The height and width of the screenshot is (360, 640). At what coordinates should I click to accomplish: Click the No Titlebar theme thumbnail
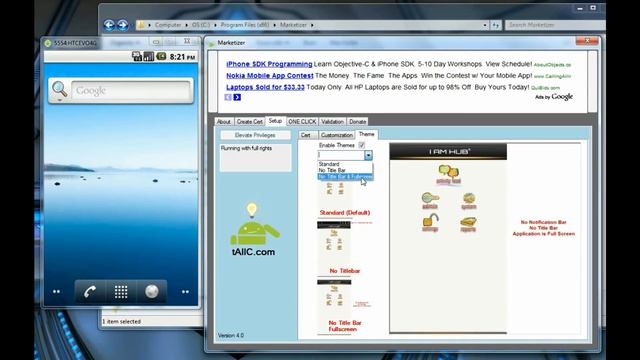(x=334, y=244)
